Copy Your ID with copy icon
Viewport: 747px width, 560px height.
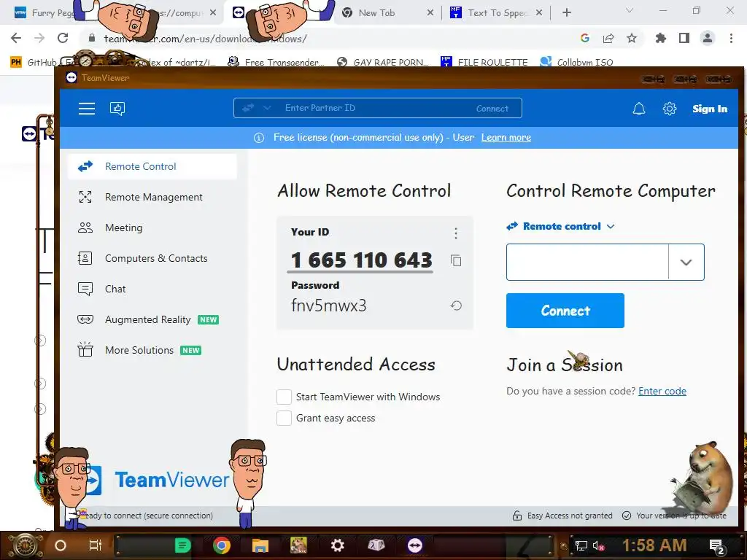(x=456, y=260)
